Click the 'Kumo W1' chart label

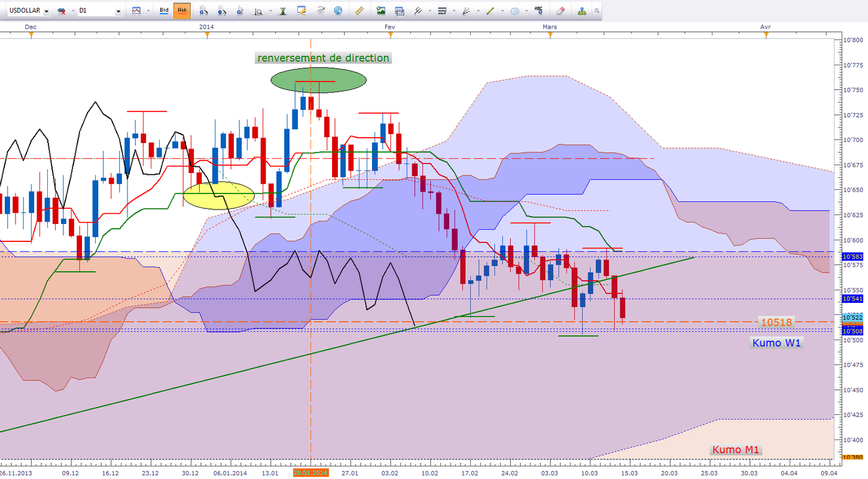(x=776, y=342)
